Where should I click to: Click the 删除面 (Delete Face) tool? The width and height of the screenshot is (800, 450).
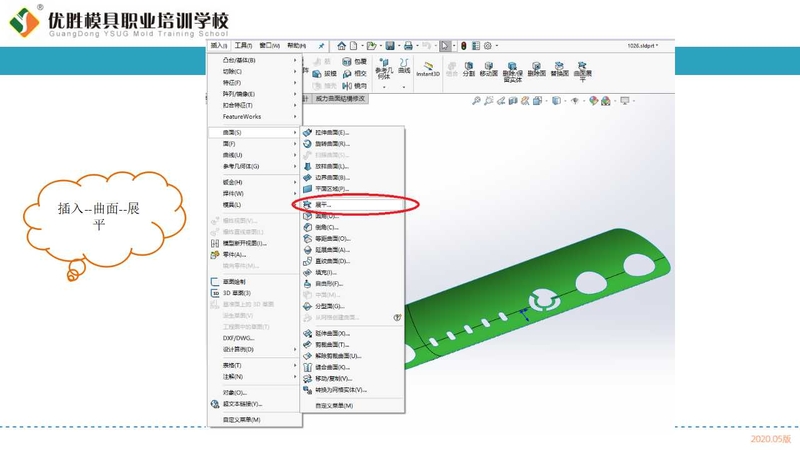[536, 69]
